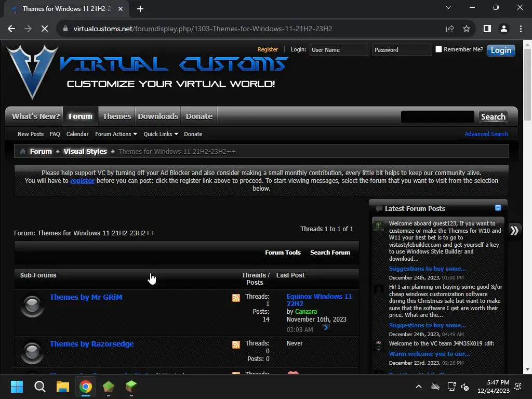This screenshot has height=399, width=532.
Task: Open the first Suggestions to buy some... post
Action: (x=428, y=269)
